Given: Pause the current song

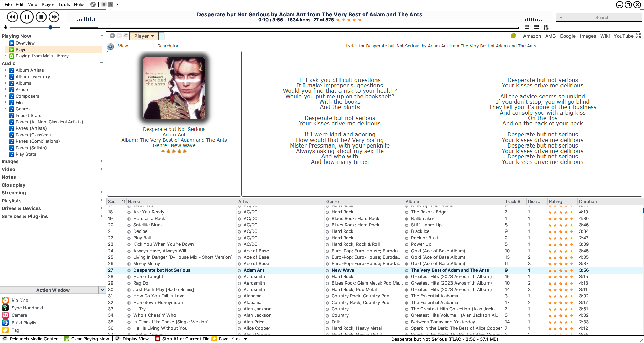Looking at the screenshot, I should tap(27, 17).
